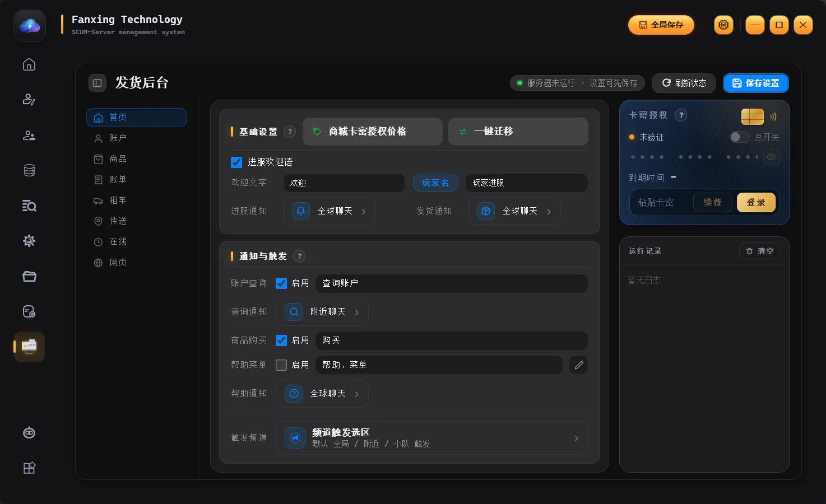
Task: Click the 刷新状态 button
Action: 684,83
